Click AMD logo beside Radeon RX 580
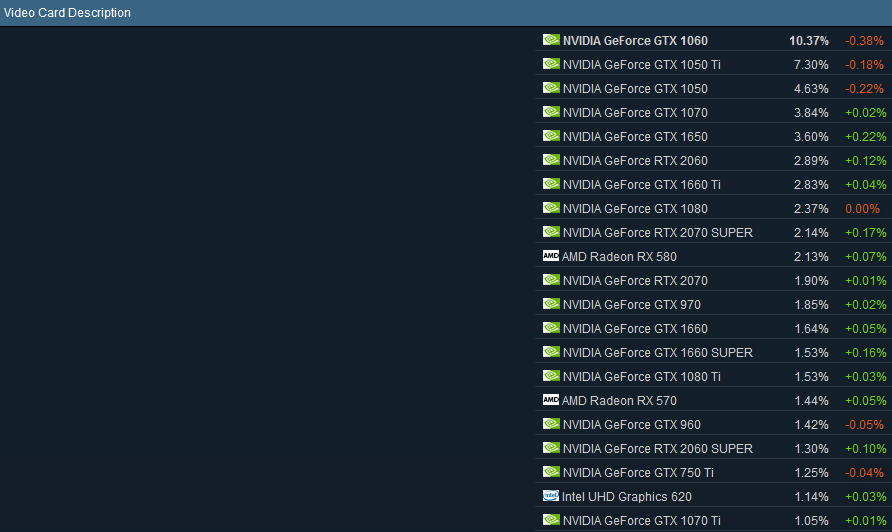 point(551,255)
